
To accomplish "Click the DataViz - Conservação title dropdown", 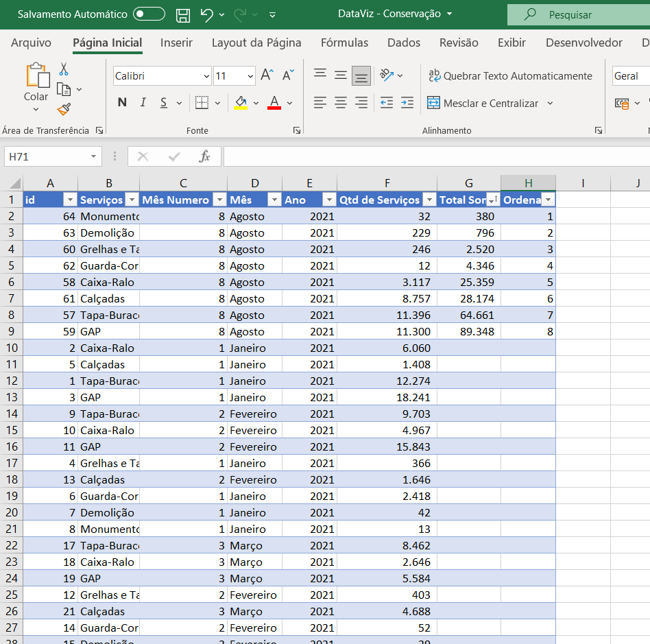I will coord(449,14).
